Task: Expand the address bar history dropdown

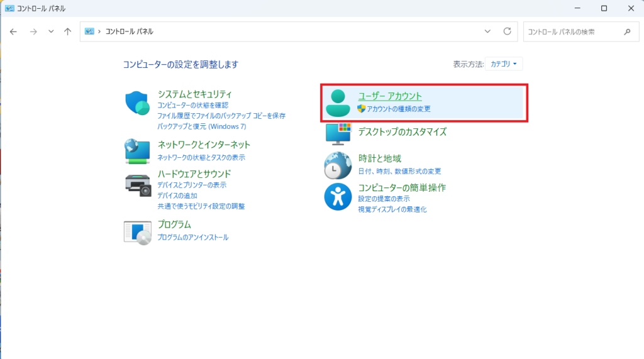Action: coord(487,31)
